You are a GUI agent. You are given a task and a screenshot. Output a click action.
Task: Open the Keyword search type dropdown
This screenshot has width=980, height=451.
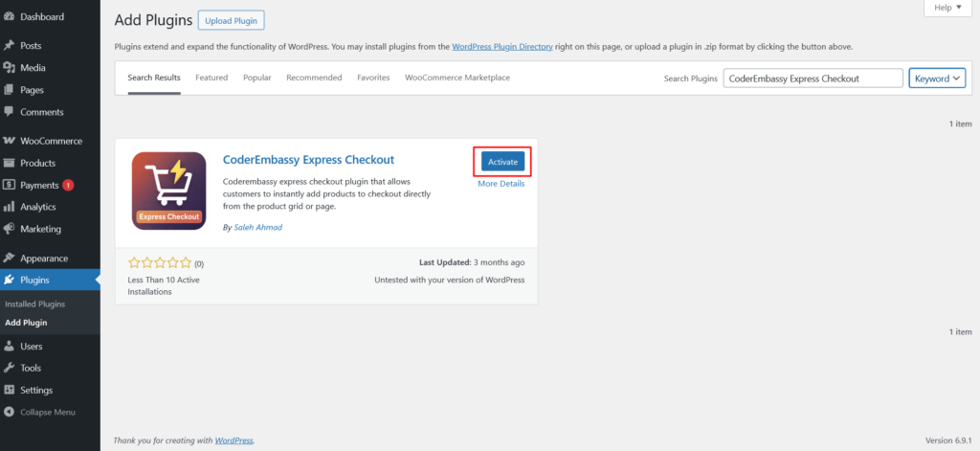(936, 79)
